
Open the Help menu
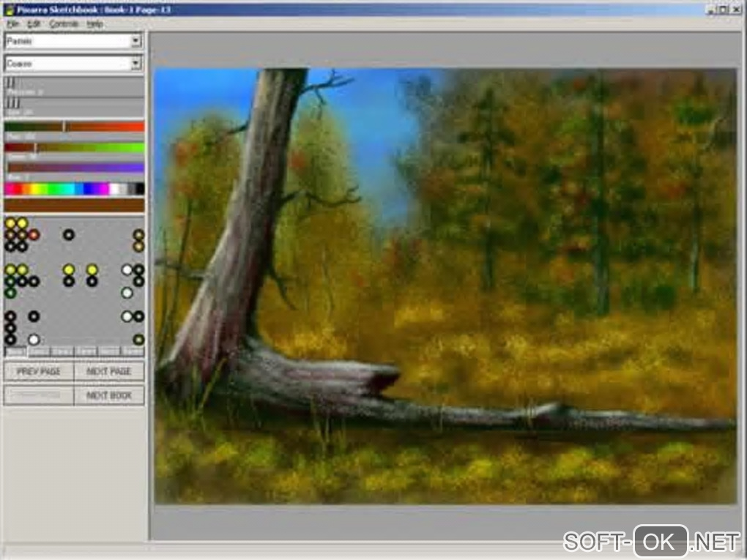(x=94, y=24)
